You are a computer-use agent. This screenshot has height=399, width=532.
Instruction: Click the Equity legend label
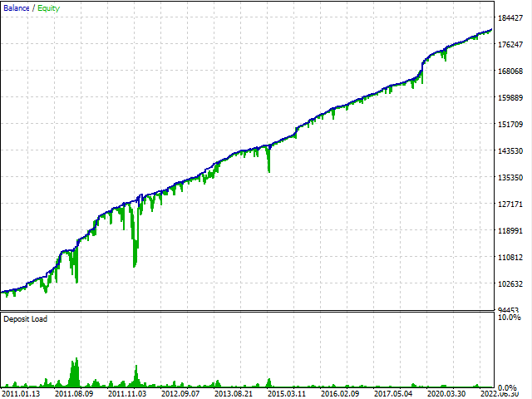pos(48,8)
